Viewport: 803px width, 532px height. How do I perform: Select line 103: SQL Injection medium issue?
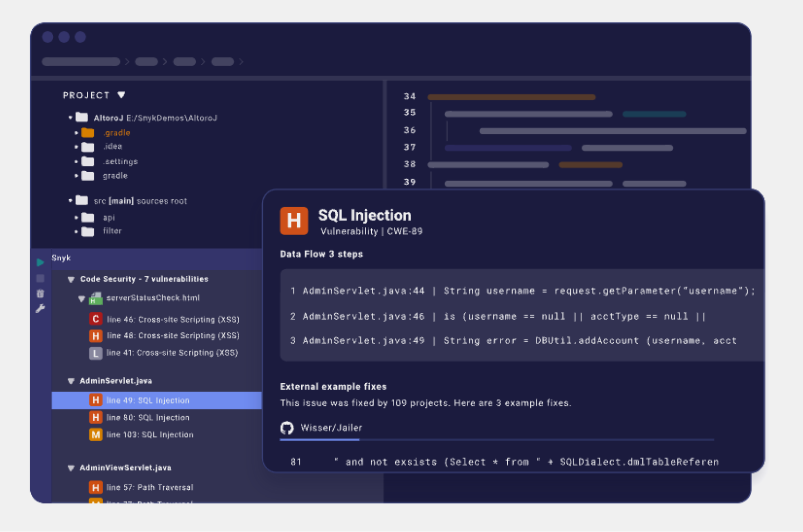150,435
